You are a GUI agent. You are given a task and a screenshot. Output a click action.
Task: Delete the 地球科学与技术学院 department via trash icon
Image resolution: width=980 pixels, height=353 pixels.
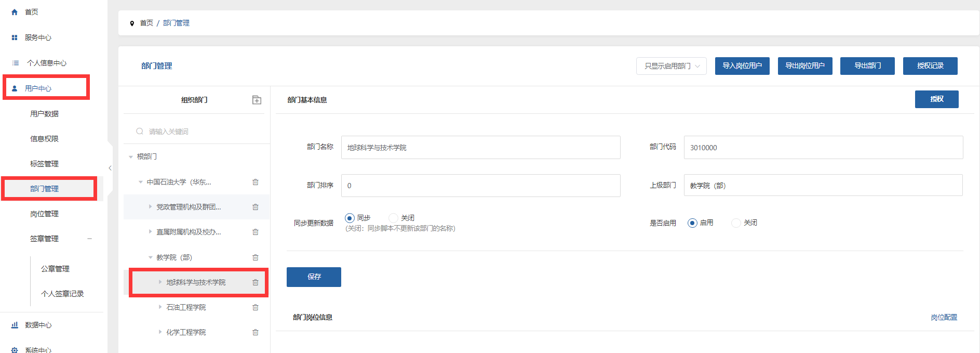(x=255, y=282)
